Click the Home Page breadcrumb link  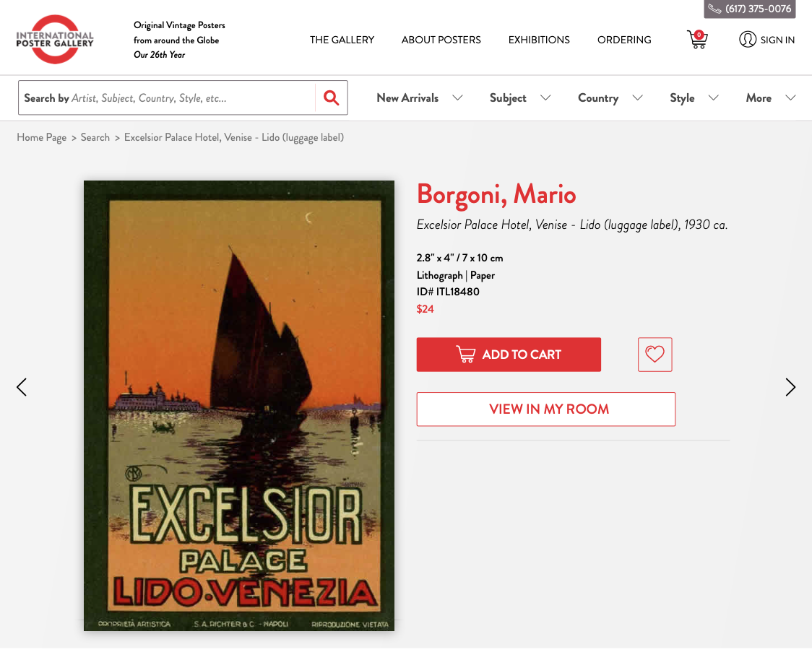41,137
